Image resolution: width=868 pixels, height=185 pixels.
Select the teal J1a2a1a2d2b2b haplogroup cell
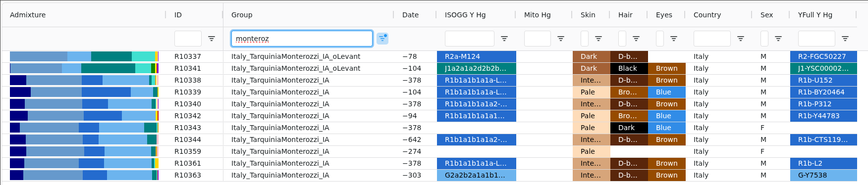click(477, 68)
